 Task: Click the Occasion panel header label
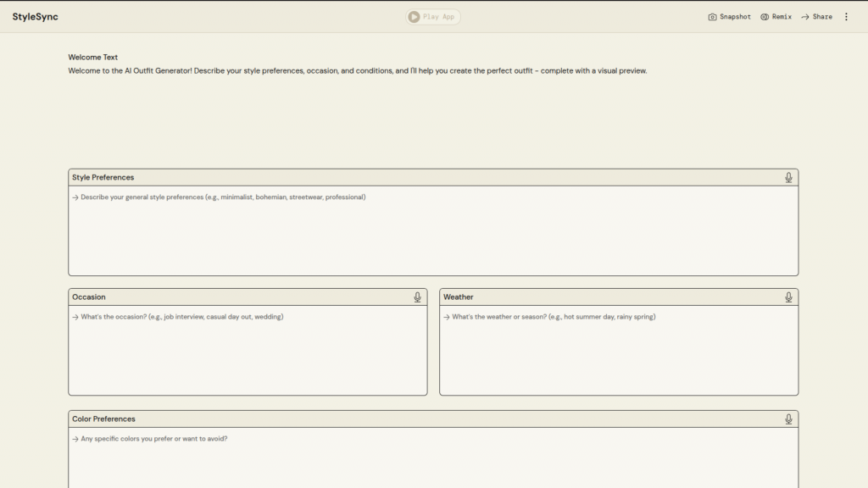89,297
